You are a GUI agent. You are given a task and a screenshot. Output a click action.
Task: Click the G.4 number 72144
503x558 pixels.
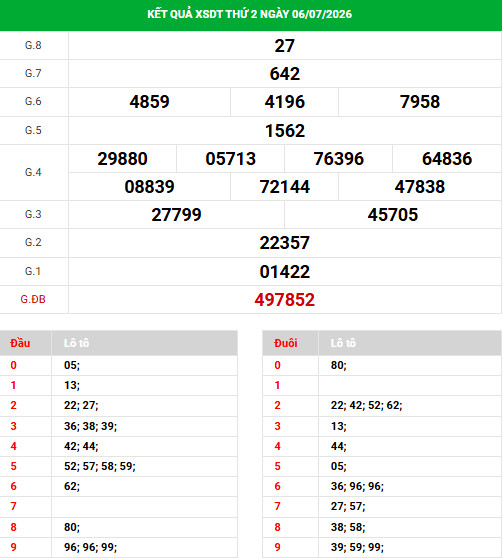(284, 187)
